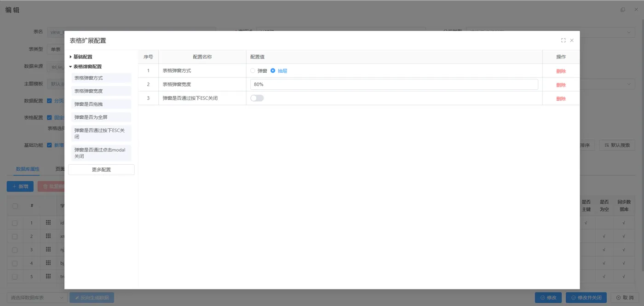The width and height of the screenshot is (644, 306).
Task: Select the 抽屉 radio option
Action: click(x=279, y=71)
